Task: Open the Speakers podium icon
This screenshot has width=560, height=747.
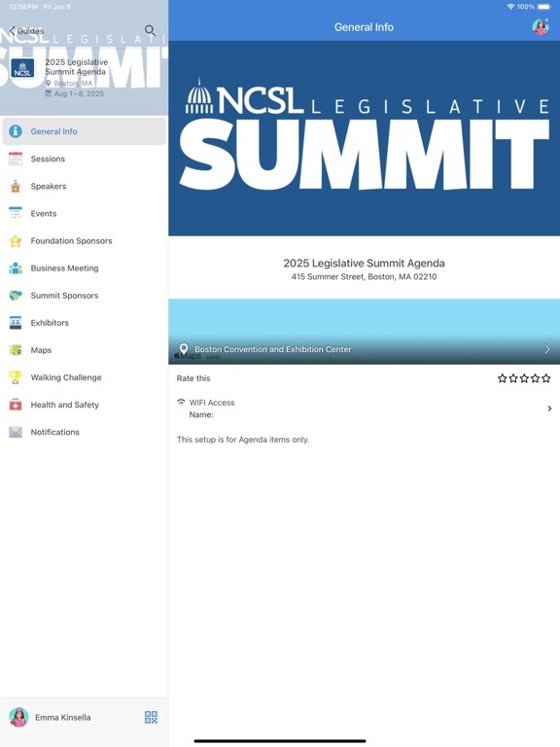Action: coord(16,186)
